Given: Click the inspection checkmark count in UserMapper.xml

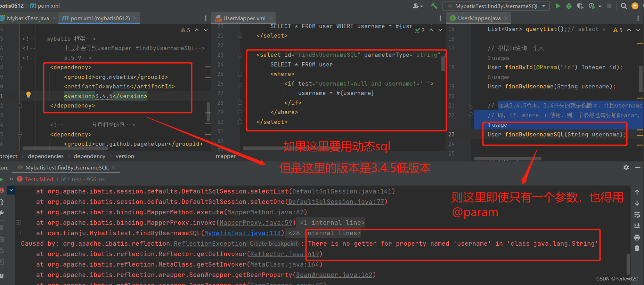Looking at the screenshot, I should 420,30.
